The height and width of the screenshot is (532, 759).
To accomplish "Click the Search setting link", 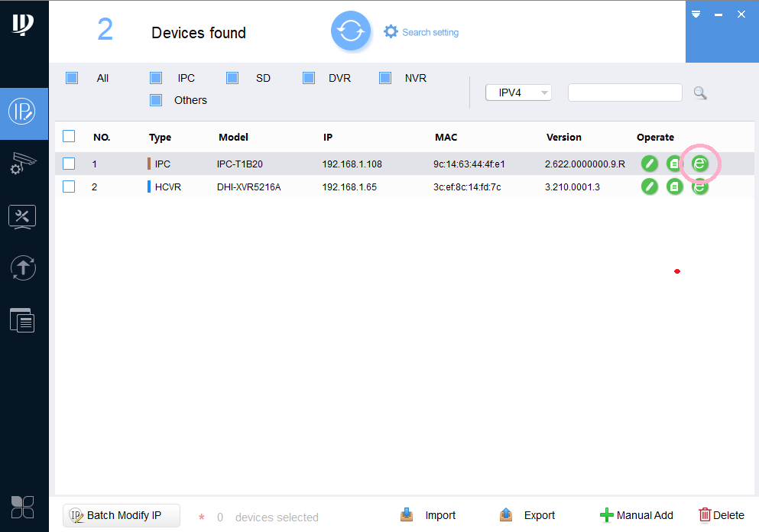I will click(x=430, y=32).
